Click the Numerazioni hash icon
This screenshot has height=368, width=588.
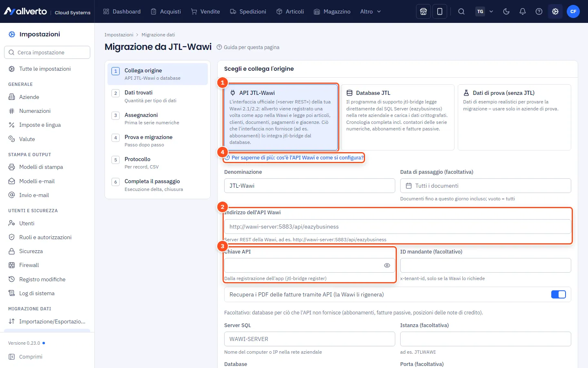[x=12, y=111]
